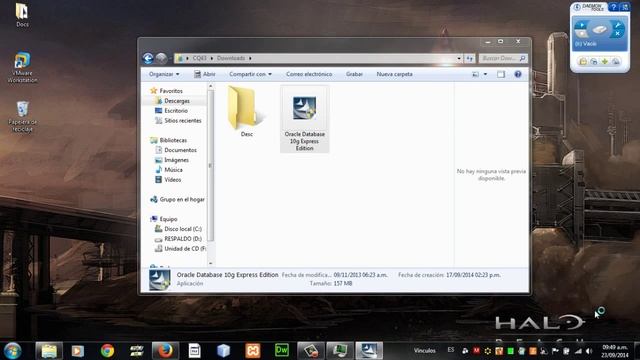Click the Abrir toolbar button
The height and width of the screenshot is (360, 640).
(x=205, y=74)
